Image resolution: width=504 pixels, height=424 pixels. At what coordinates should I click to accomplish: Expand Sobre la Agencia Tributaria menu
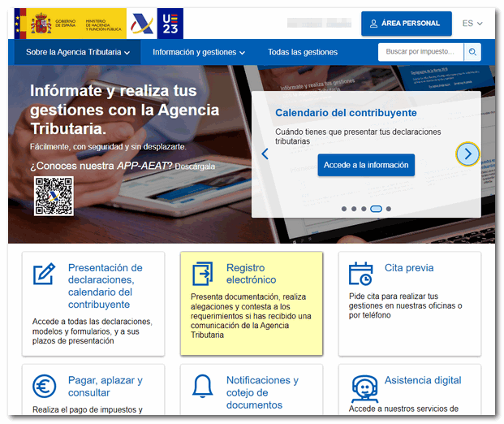pos(77,52)
